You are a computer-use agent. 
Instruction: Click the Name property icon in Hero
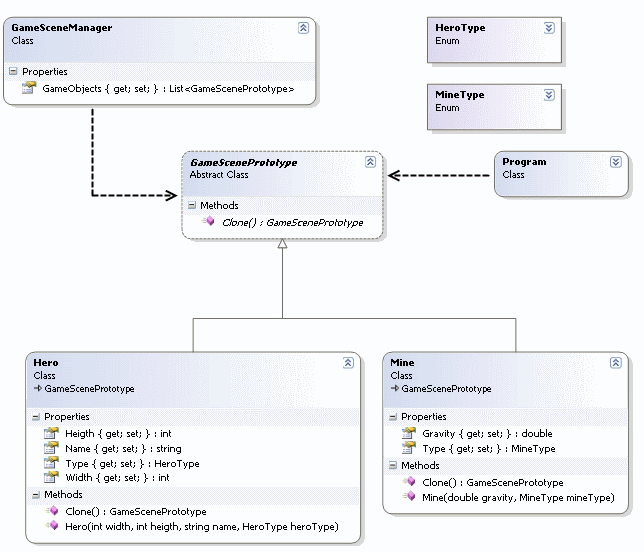click(x=51, y=449)
